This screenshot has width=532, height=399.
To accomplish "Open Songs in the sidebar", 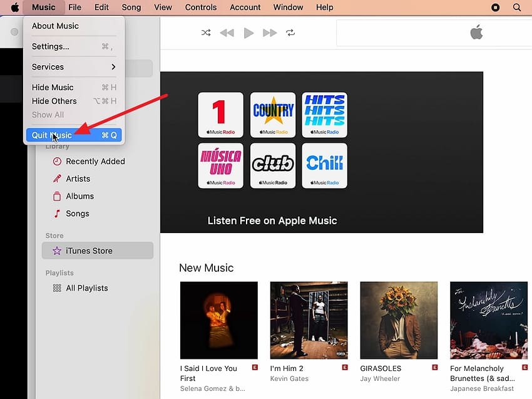I will tap(98, 214).
